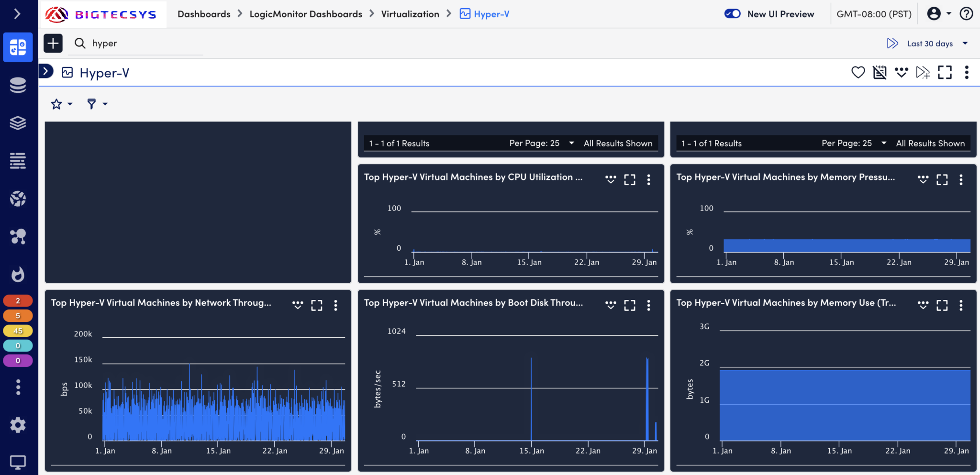The image size is (980, 475).
Task: Open the monitor icon at sidebar bottom
Action: pos(18,462)
